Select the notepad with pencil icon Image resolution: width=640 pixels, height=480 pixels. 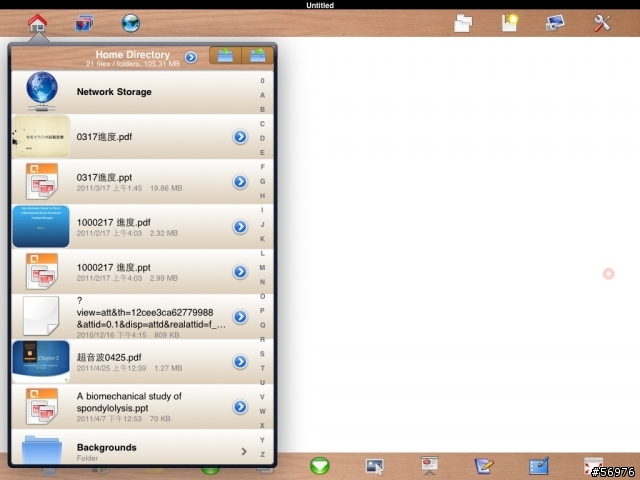point(484,466)
